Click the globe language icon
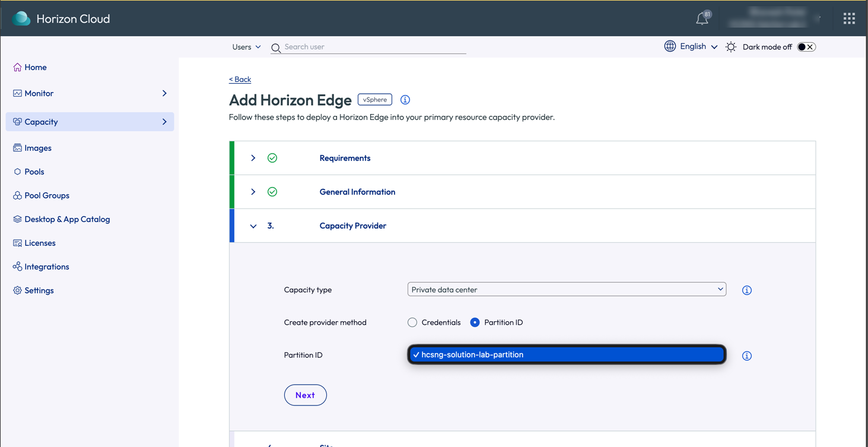868x447 pixels. 670,46
